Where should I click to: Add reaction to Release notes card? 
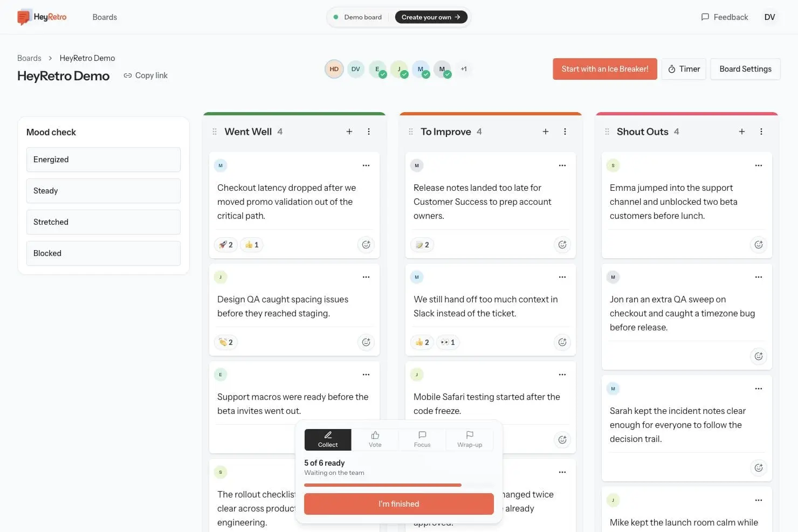coord(562,245)
